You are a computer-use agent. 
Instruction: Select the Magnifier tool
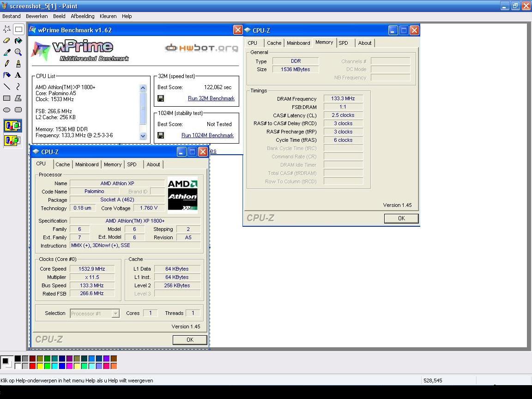click(x=18, y=52)
